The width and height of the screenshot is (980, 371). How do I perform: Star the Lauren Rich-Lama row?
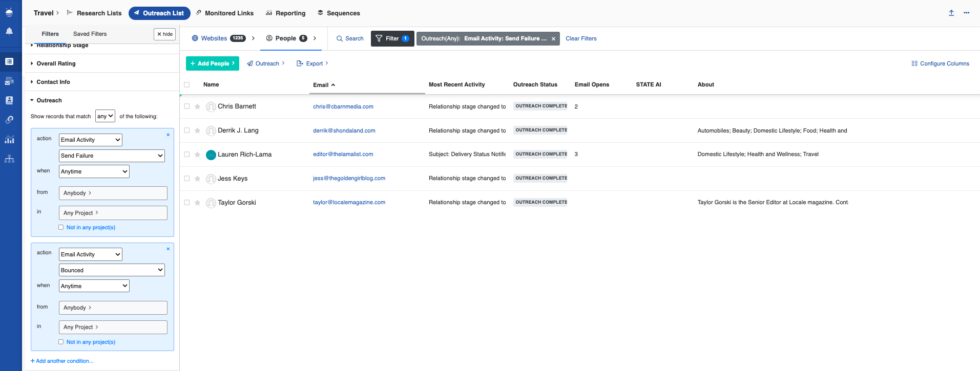(197, 155)
